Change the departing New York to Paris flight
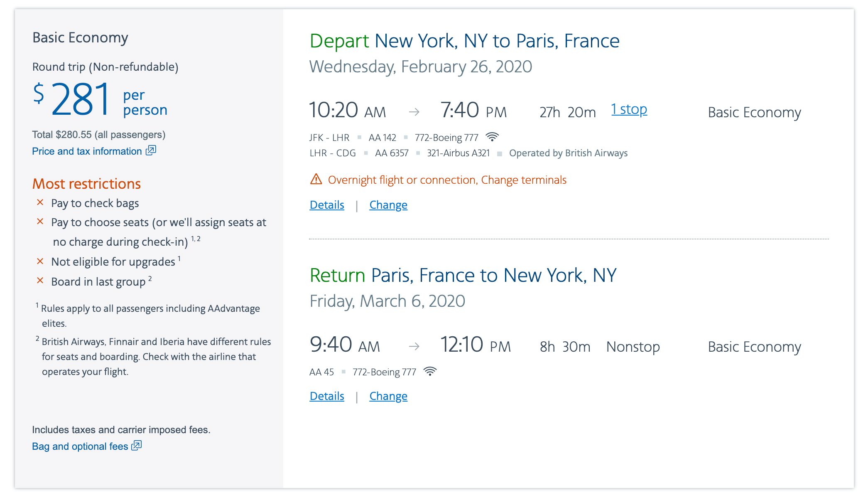Image resolution: width=868 pixels, height=498 pixels. pos(388,205)
